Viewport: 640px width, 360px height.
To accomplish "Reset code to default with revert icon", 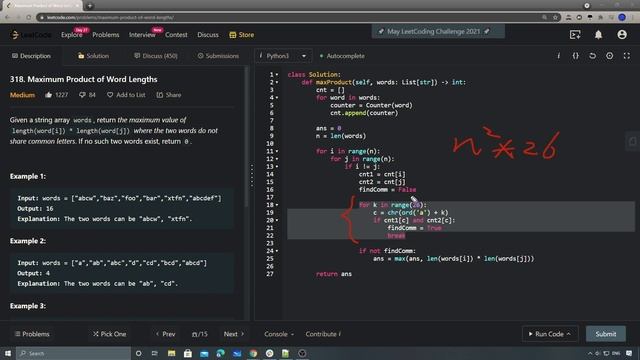I will (592, 56).
